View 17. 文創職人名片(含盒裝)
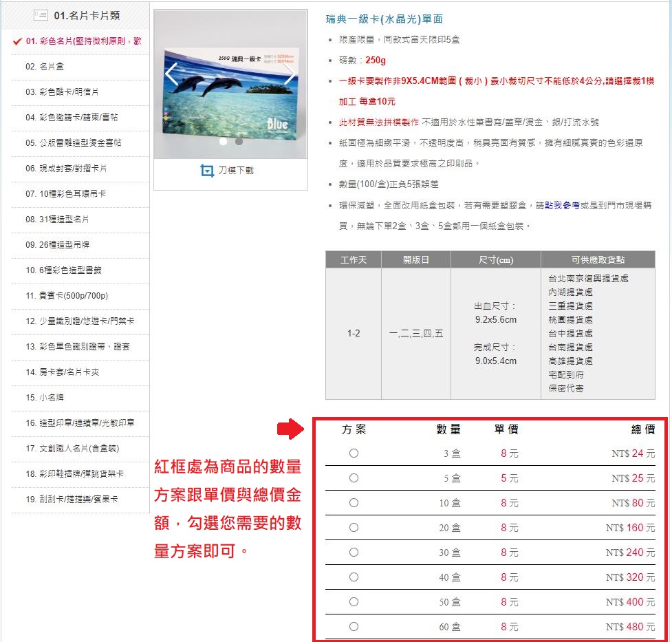 click(72, 448)
